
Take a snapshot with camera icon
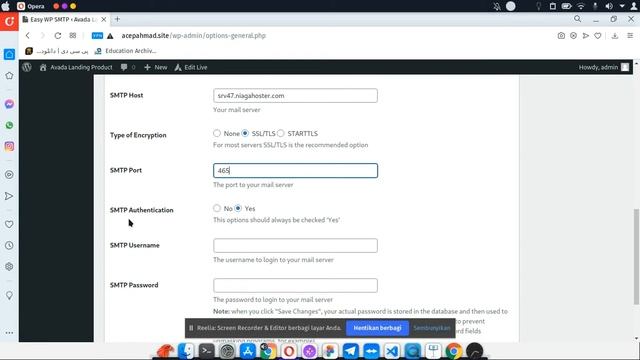[x=561, y=36]
